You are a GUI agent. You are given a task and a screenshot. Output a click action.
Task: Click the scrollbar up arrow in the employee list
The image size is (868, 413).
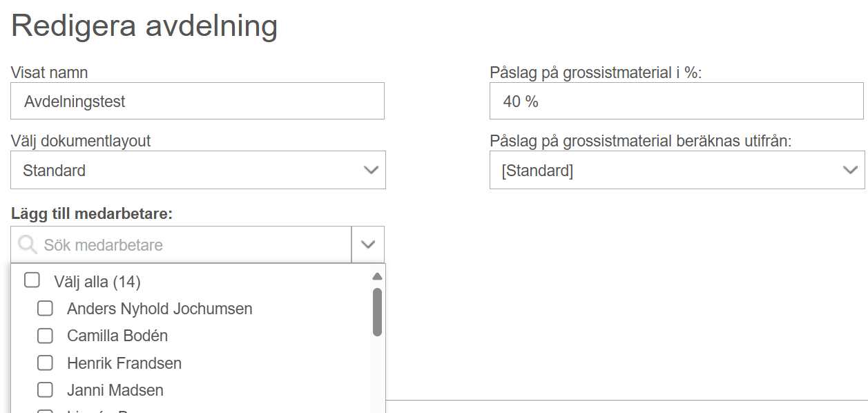click(377, 276)
